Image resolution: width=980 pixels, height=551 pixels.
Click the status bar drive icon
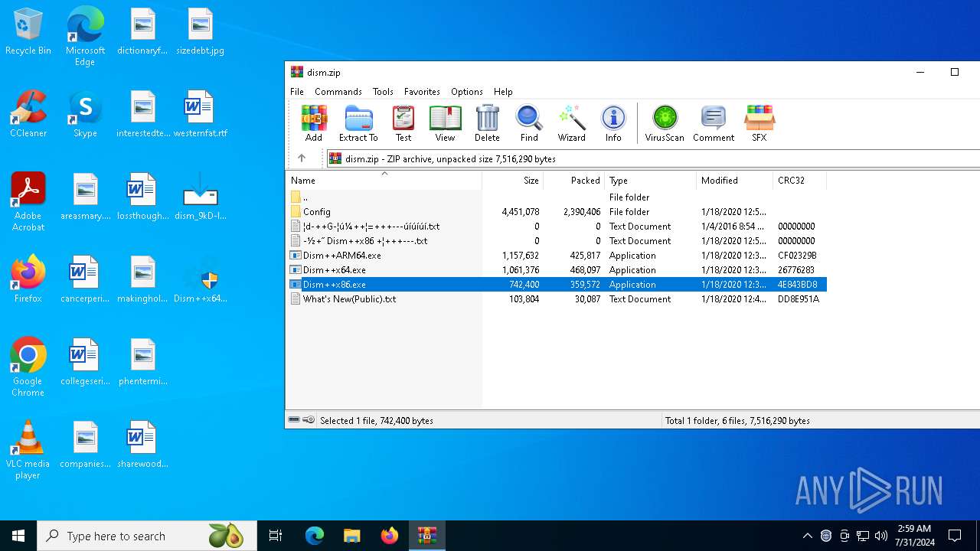click(294, 420)
